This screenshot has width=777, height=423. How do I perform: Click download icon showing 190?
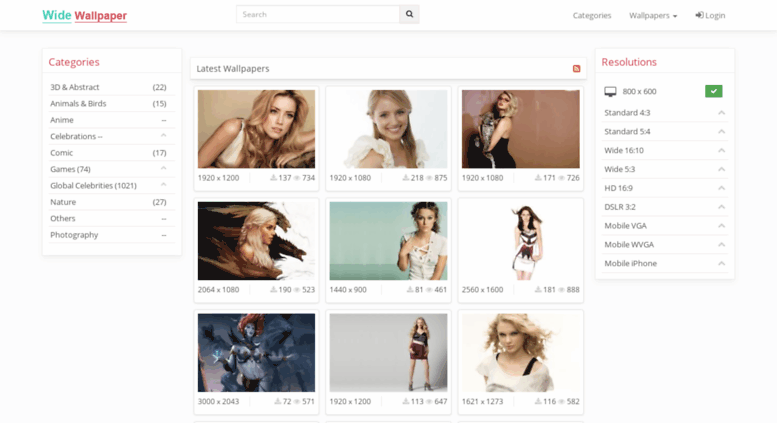pyautogui.click(x=273, y=289)
